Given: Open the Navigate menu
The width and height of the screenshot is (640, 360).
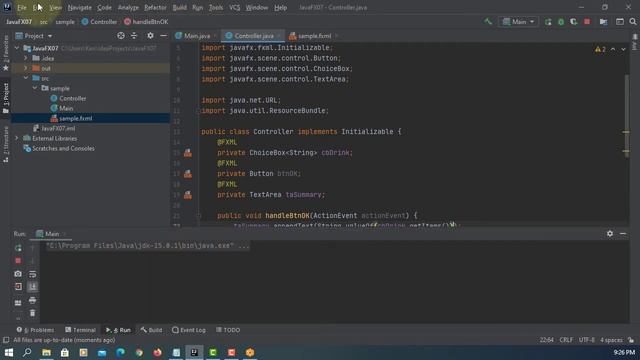Looking at the screenshot, I should coord(80,7).
